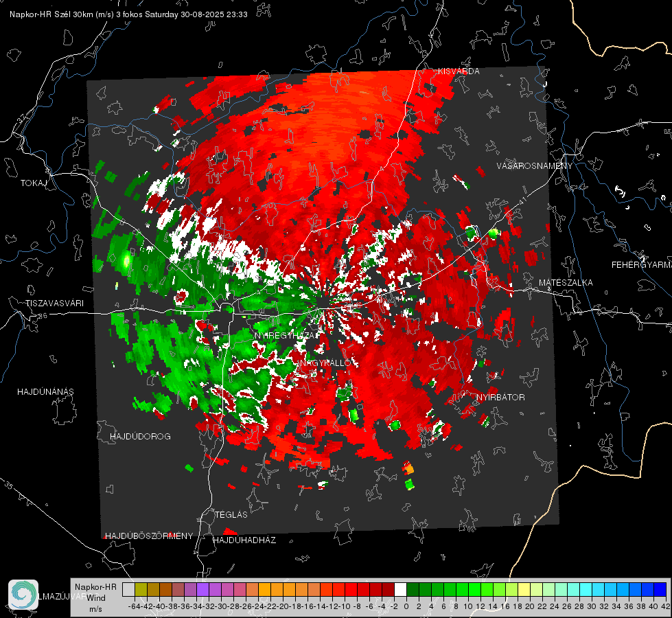The height and width of the screenshot is (618, 672).
Task: Click the FEHÉRGYARMAT label at right edge
Action: 642,265
